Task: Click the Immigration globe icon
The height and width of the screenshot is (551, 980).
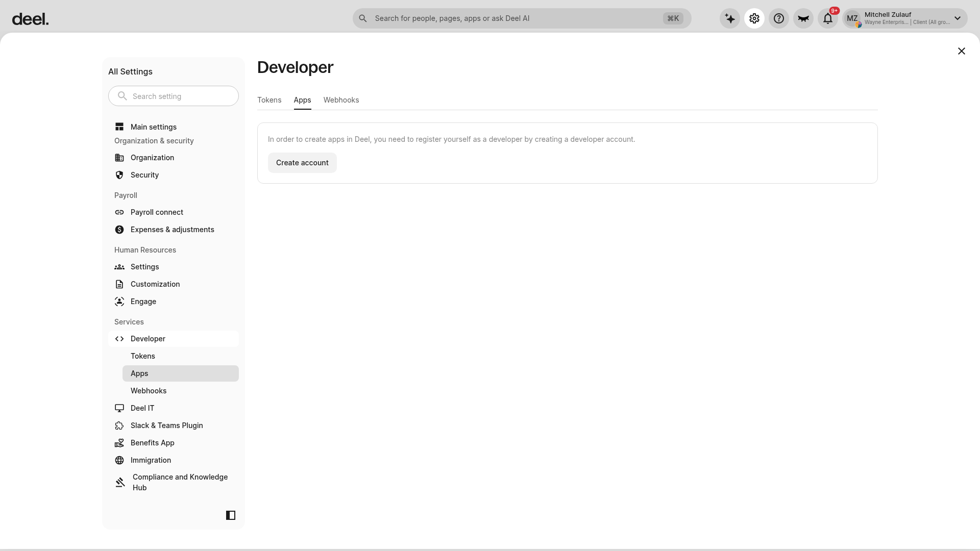Action: (x=119, y=460)
